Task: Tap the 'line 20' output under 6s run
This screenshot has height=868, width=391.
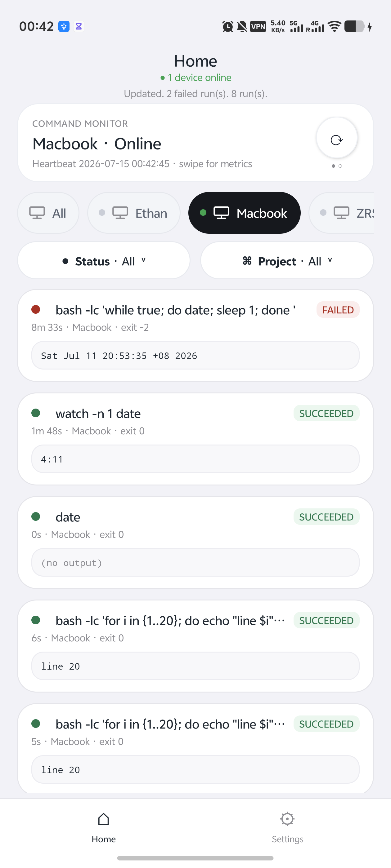Action: pos(195,666)
